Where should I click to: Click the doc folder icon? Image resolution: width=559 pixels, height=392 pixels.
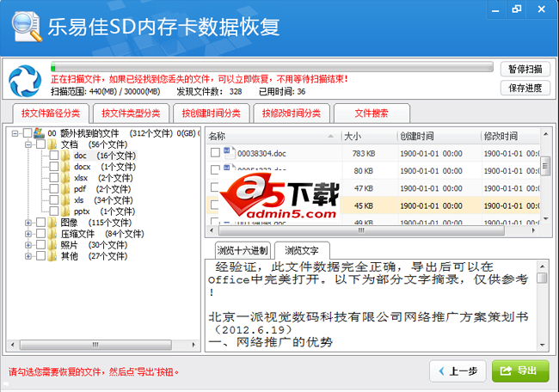[x=65, y=156]
